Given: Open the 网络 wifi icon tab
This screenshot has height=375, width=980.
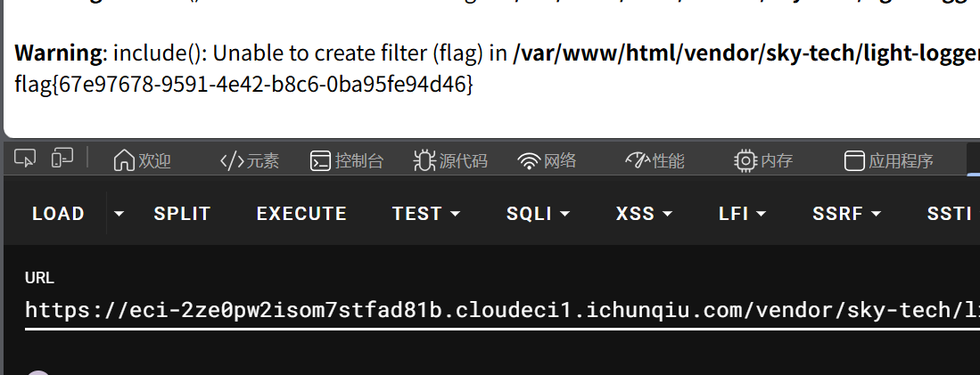Looking at the screenshot, I should [x=547, y=160].
